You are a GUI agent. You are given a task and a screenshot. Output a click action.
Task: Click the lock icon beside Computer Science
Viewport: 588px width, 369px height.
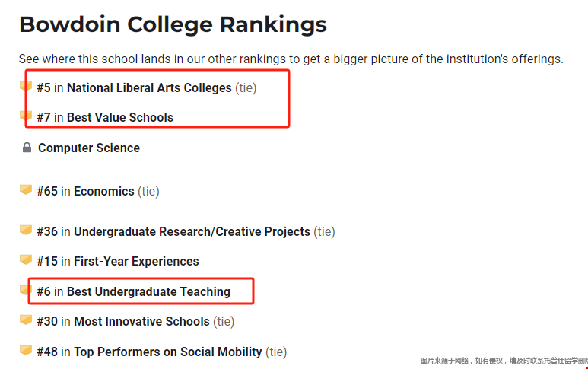27,148
